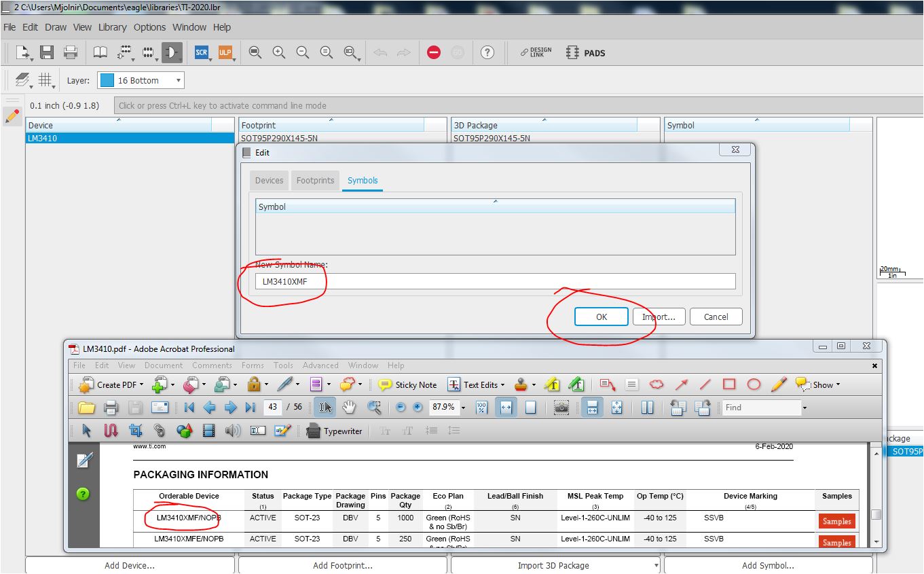The image size is (924, 574).
Task: Click the Snapshot camera tool in Acrobat
Action: point(561,408)
